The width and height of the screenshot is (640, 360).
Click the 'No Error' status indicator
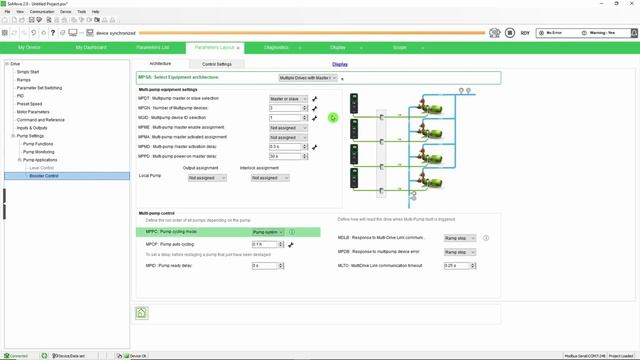point(551,33)
